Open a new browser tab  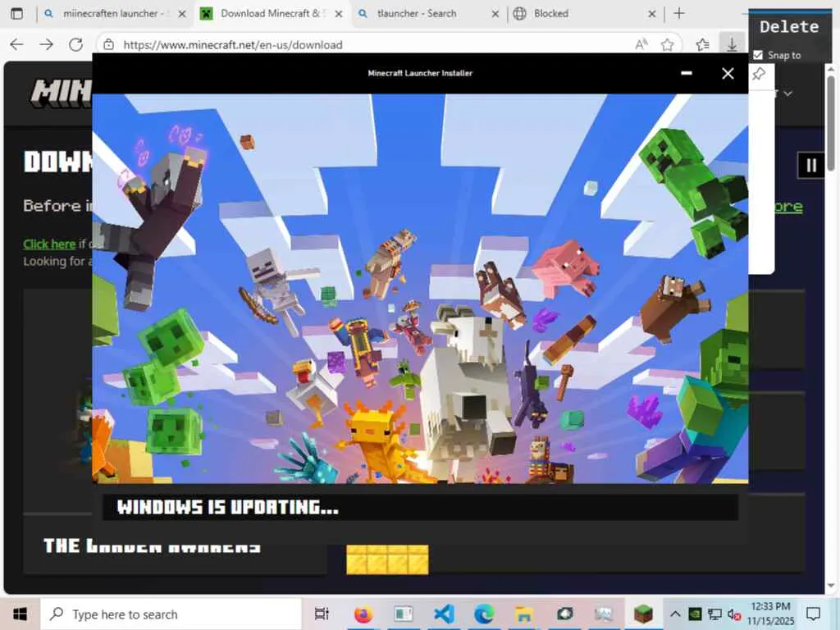(x=678, y=13)
